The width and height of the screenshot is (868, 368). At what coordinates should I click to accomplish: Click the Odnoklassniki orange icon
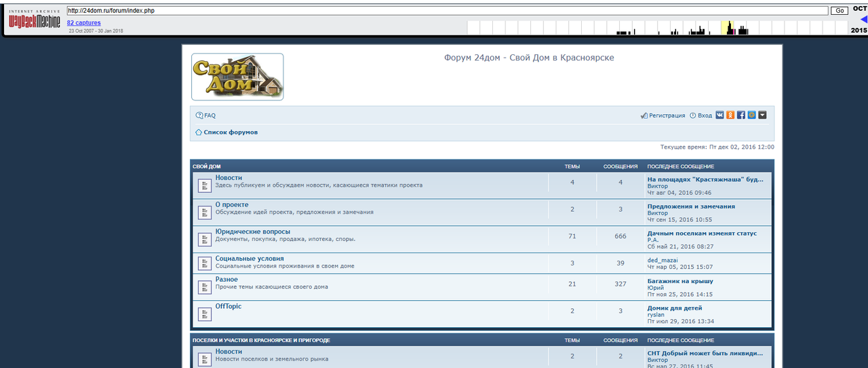tap(730, 115)
